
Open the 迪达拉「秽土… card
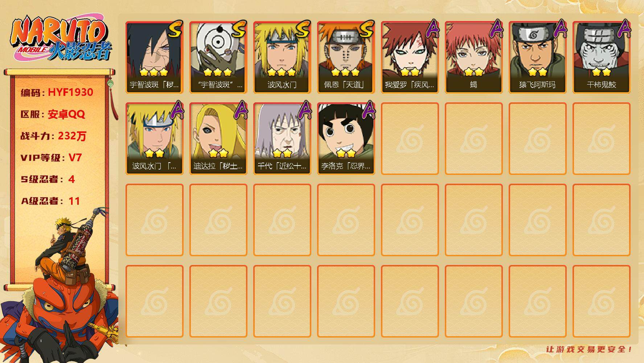pyautogui.click(x=218, y=138)
